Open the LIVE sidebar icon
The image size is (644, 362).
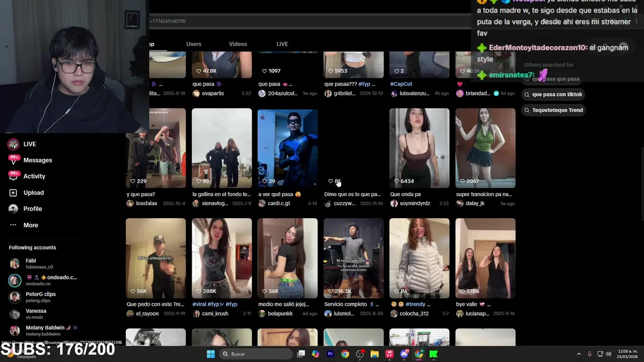(x=14, y=144)
